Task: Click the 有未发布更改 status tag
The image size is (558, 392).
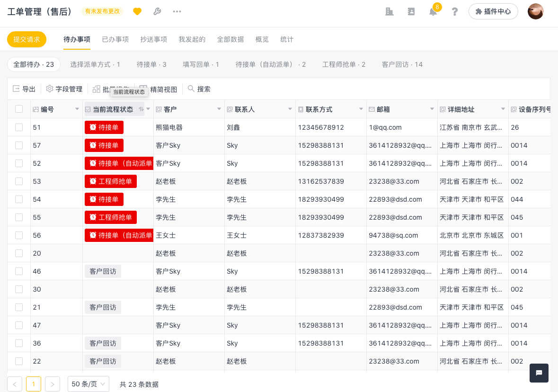Action: pos(103,11)
